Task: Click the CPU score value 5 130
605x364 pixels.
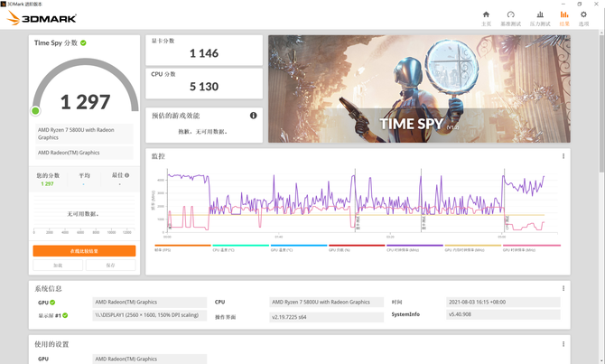Action: tap(204, 87)
